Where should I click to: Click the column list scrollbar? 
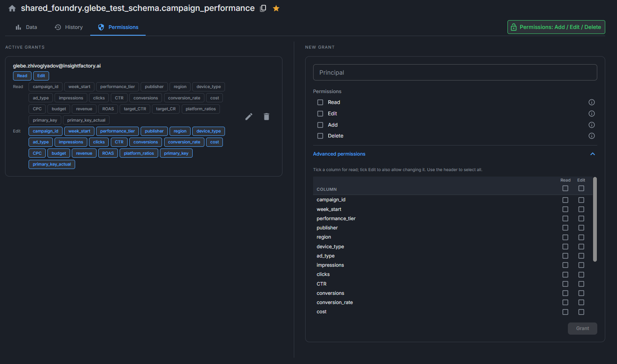point(595,219)
